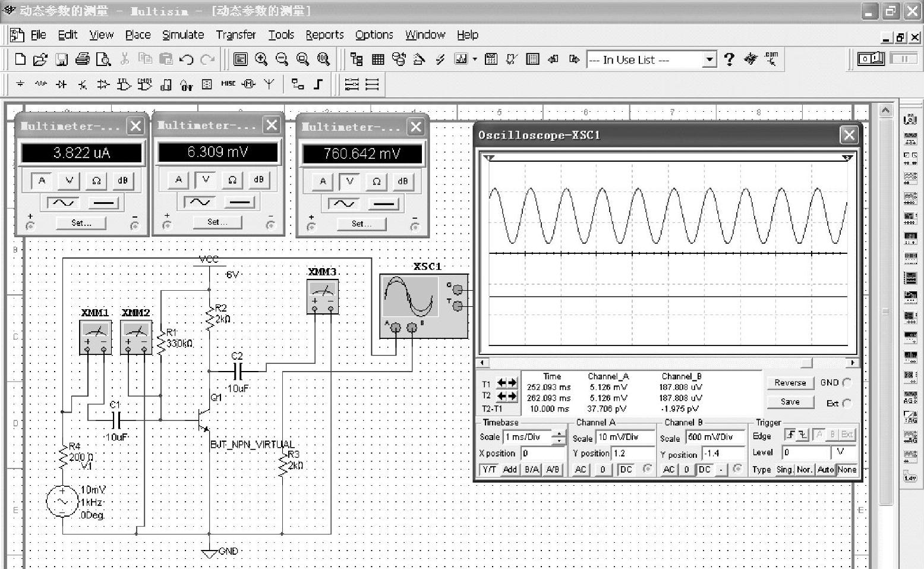Click the Print icon in the toolbar
This screenshot has height=569, width=924.
[83, 59]
